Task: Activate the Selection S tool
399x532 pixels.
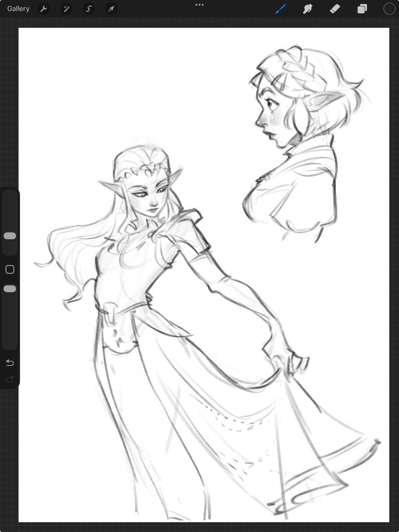Action: point(89,9)
